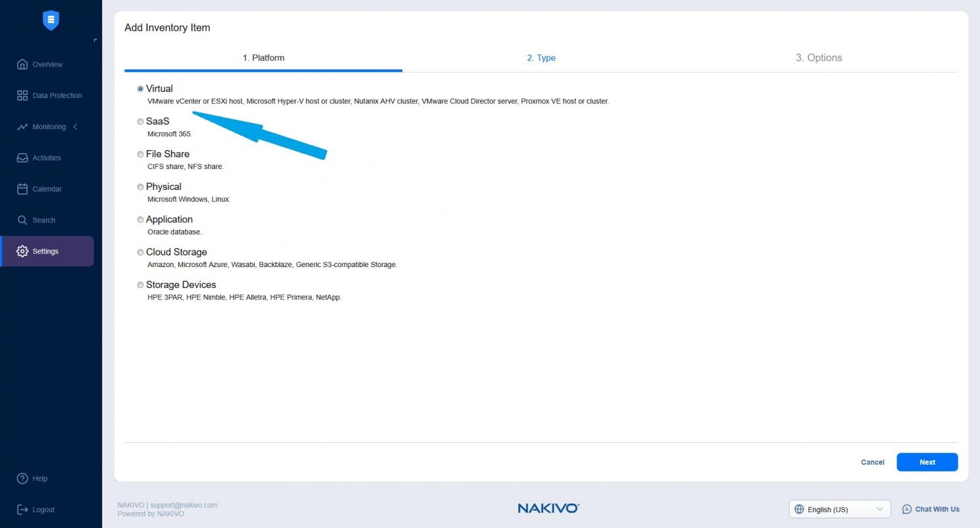
Task: Click the 'Microsoft 365.' description text
Action: (170, 134)
